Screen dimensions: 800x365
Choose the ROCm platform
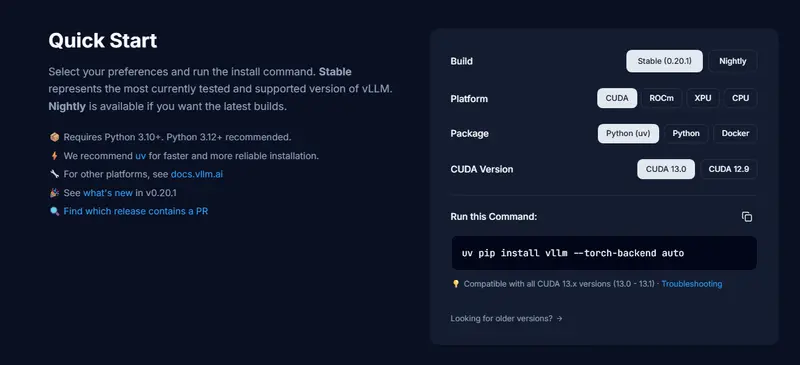click(x=662, y=98)
